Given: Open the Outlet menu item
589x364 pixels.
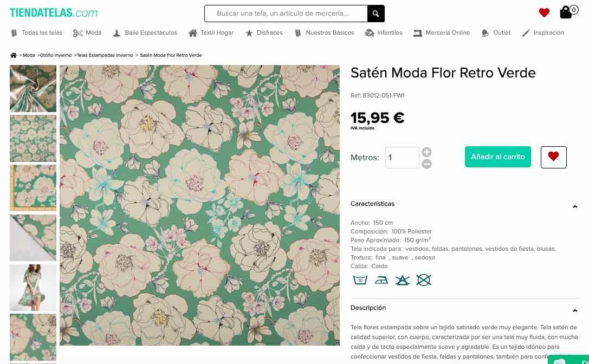Looking at the screenshot, I should (x=496, y=33).
